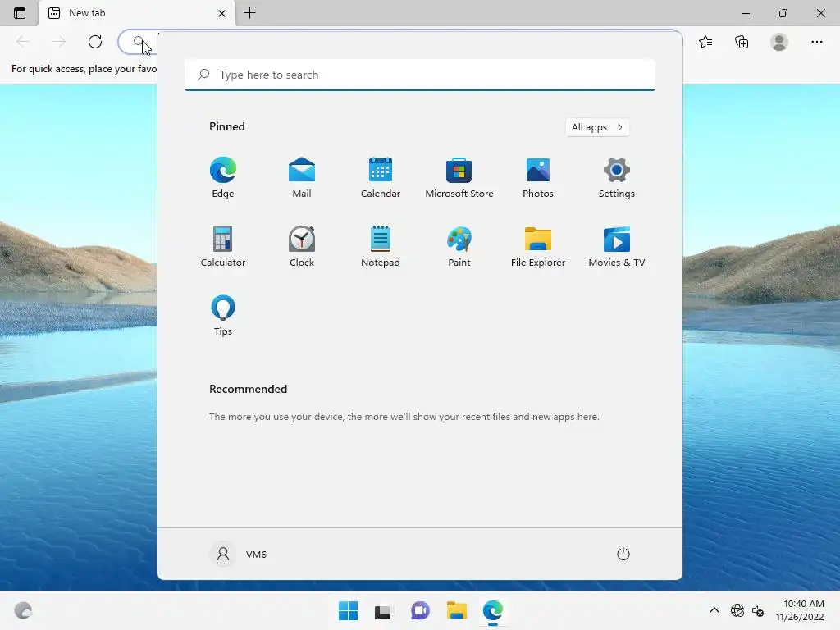Launch the Calculator app
This screenshot has width=840, height=630.
[223, 246]
